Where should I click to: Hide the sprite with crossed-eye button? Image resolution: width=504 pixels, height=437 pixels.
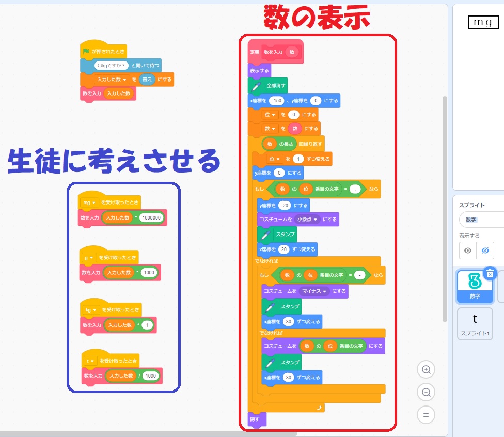coord(485,251)
